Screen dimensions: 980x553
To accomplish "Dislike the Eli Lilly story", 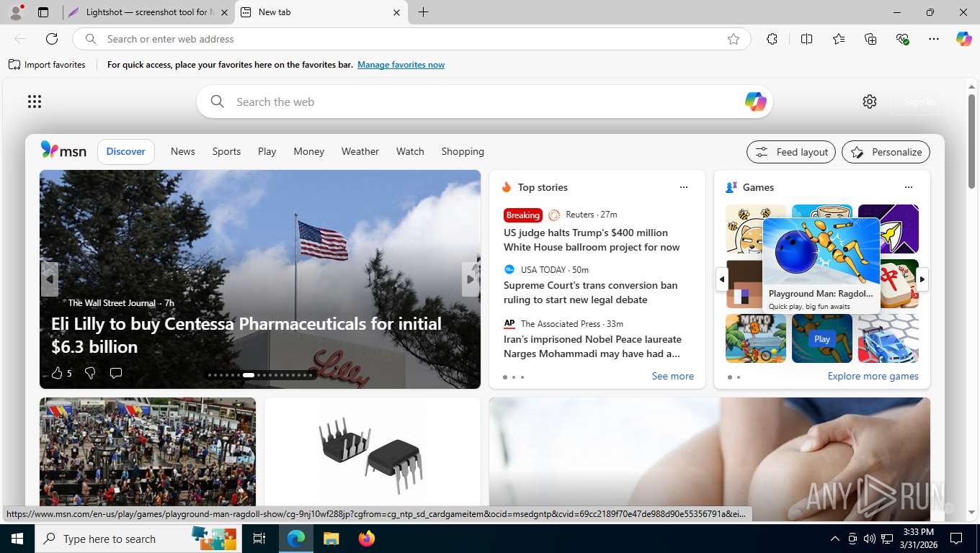I will point(90,373).
